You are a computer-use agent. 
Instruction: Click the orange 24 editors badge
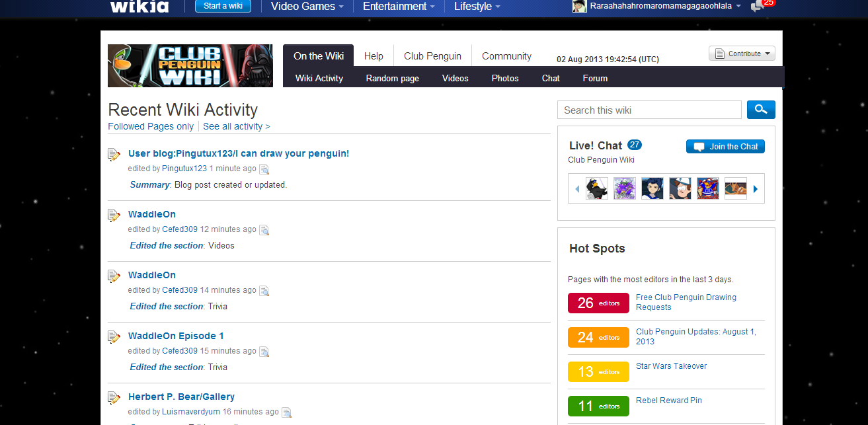click(x=598, y=337)
